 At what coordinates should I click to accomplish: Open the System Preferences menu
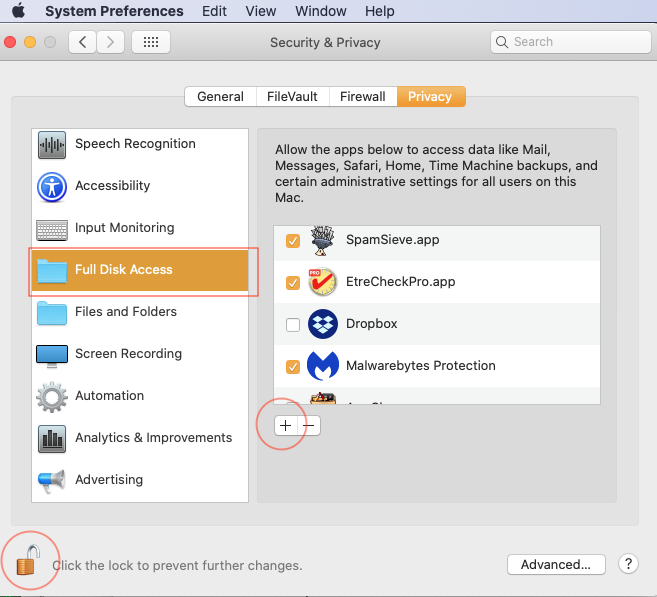tap(114, 11)
